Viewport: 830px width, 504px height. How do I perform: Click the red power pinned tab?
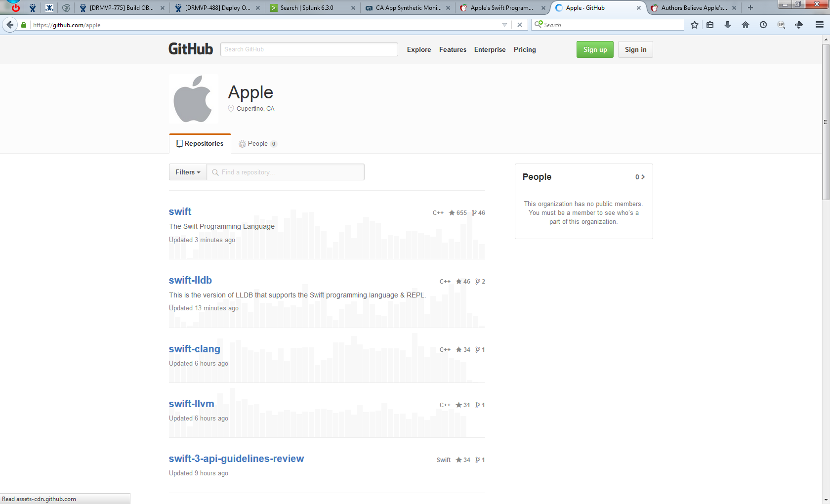pyautogui.click(x=16, y=8)
